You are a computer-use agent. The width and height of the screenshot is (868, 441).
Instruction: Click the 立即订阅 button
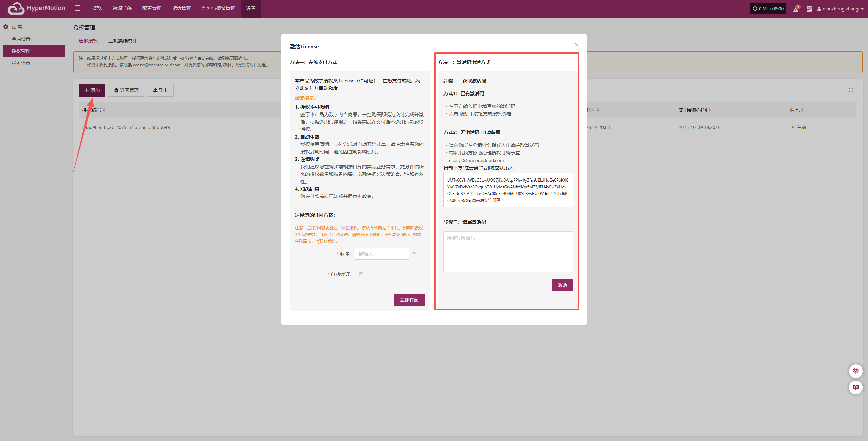(409, 300)
